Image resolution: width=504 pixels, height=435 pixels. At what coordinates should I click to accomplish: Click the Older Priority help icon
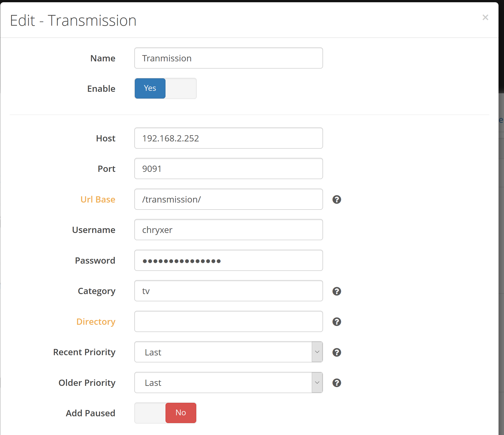coord(336,383)
